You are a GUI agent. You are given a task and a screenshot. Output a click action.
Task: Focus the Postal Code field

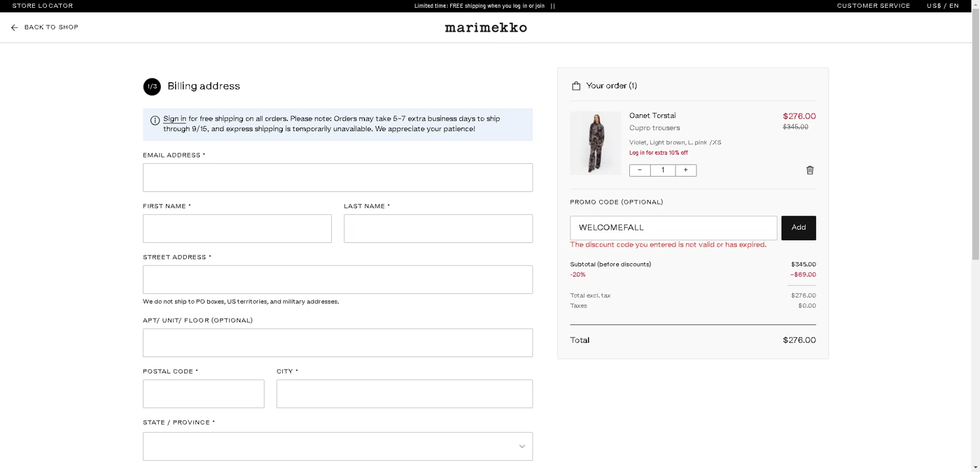[x=204, y=394]
